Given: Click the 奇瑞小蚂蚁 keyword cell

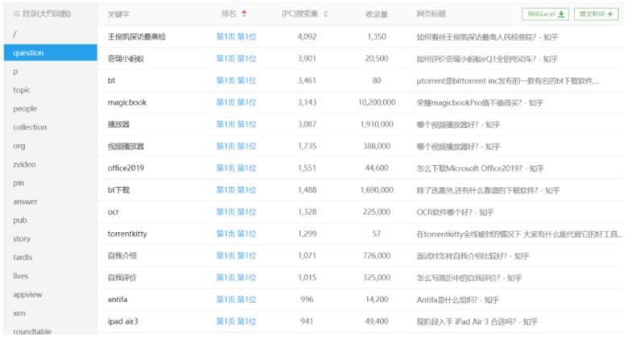Looking at the screenshot, I should click(129, 59).
